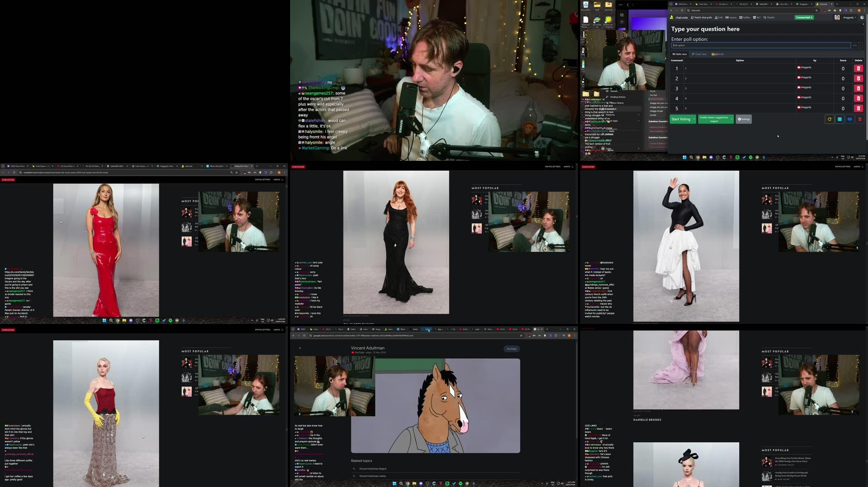Expand the Start Voting dropdown arrow
This screenshot has width=868, height=487.
(x=694, y=119)
